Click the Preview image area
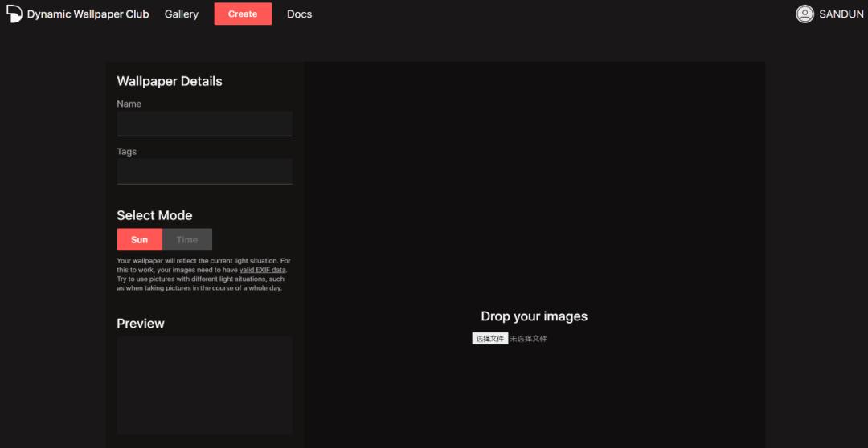Screen dimensions: 868x448 [x=205, y=385]
